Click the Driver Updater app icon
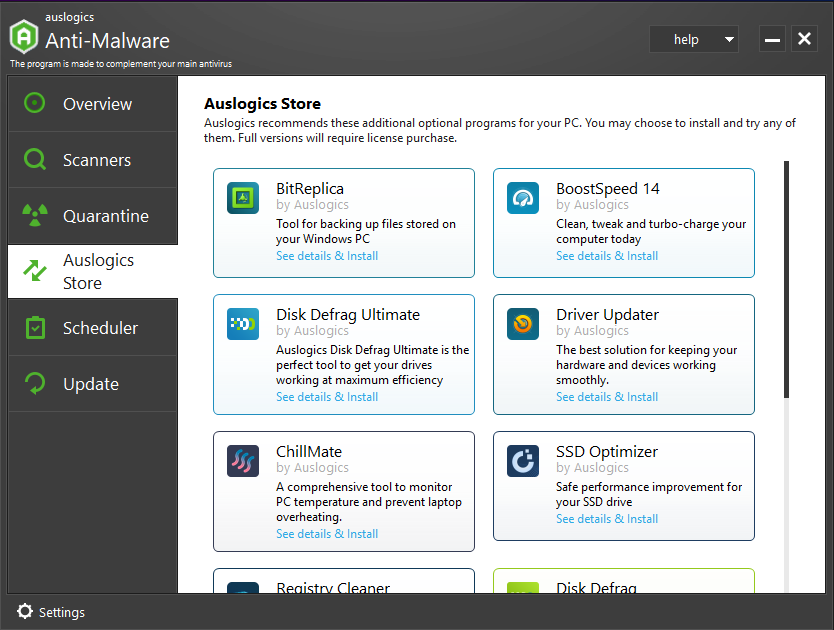Image resolution: width=834 pixels, height=630 pixels. [523, 324]
